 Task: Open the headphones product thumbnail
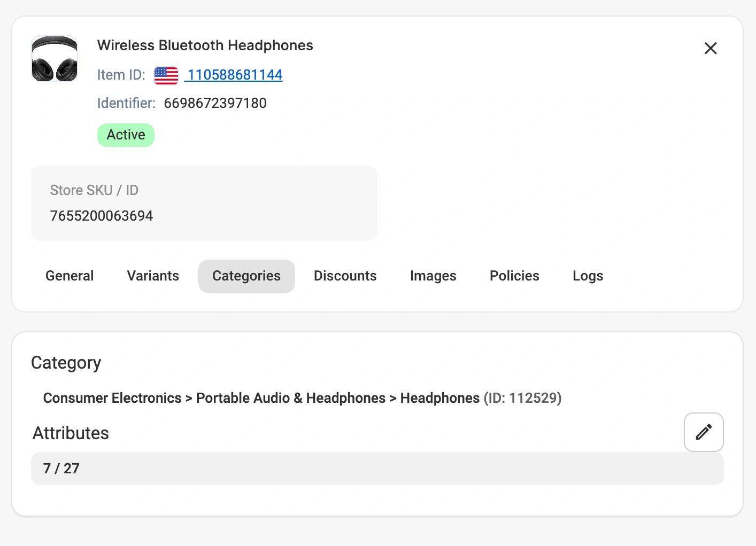[x=55, y=59]
